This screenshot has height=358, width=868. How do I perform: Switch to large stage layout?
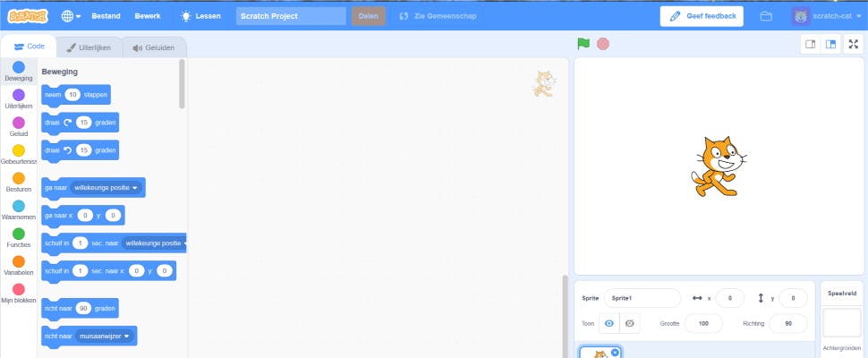830,44
